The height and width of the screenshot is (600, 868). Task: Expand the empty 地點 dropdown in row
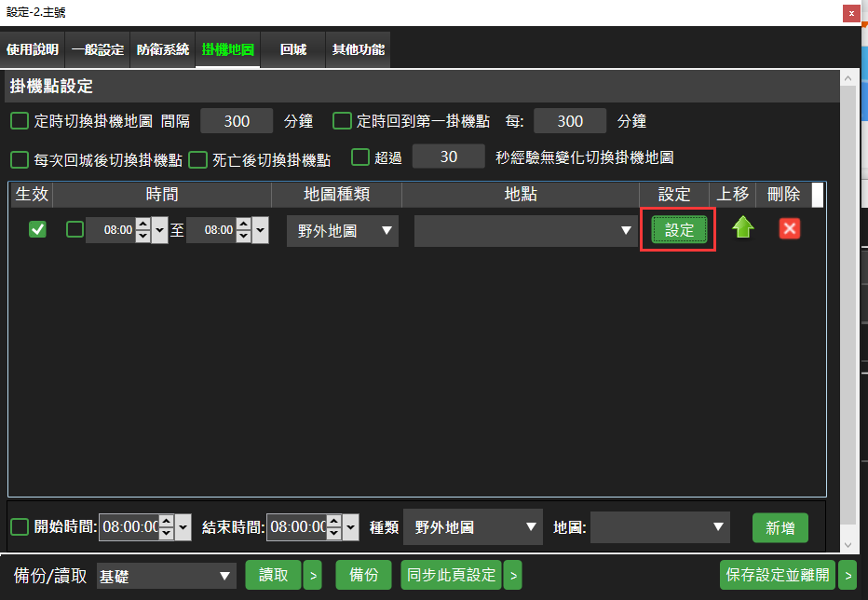pos(525,230)
